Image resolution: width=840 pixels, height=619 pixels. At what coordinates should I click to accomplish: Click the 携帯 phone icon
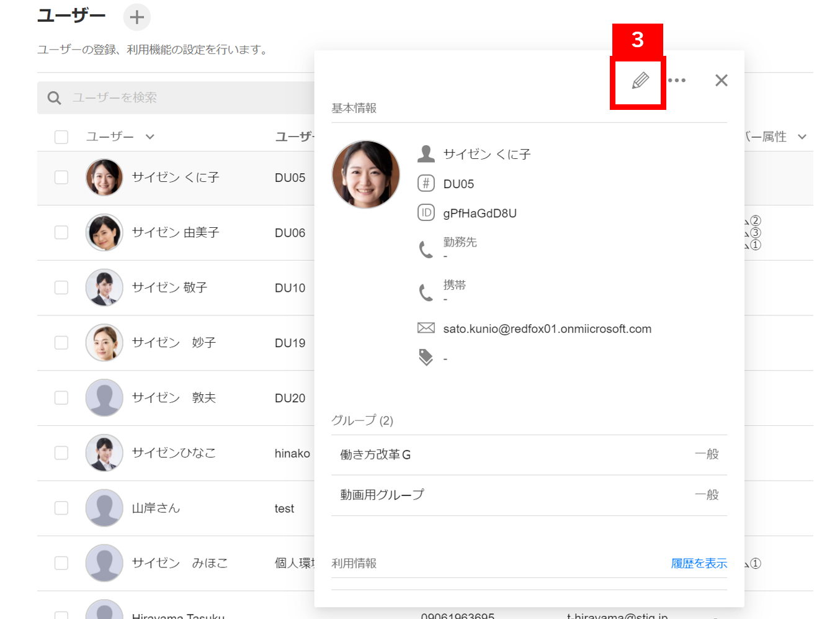[426, 292]
